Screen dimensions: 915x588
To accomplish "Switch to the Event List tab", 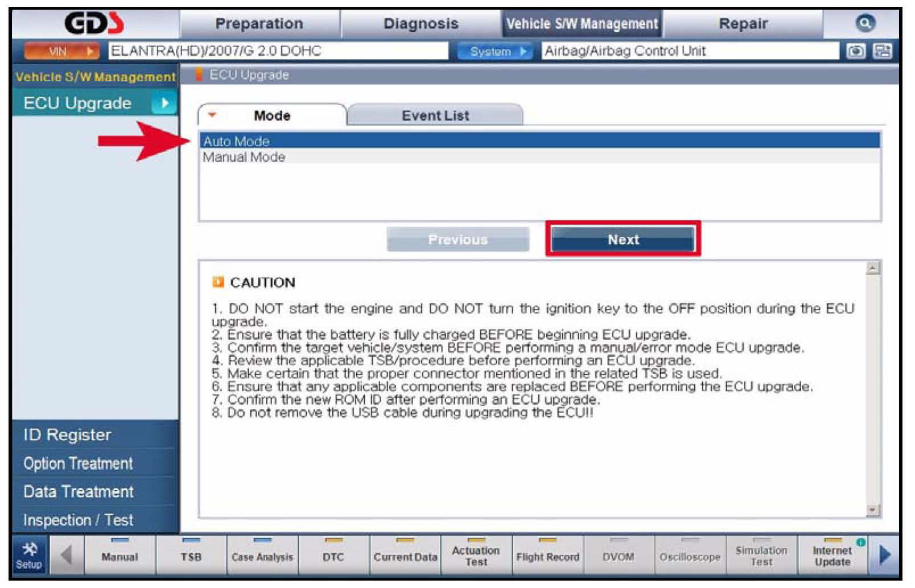I will pos(435,115).
